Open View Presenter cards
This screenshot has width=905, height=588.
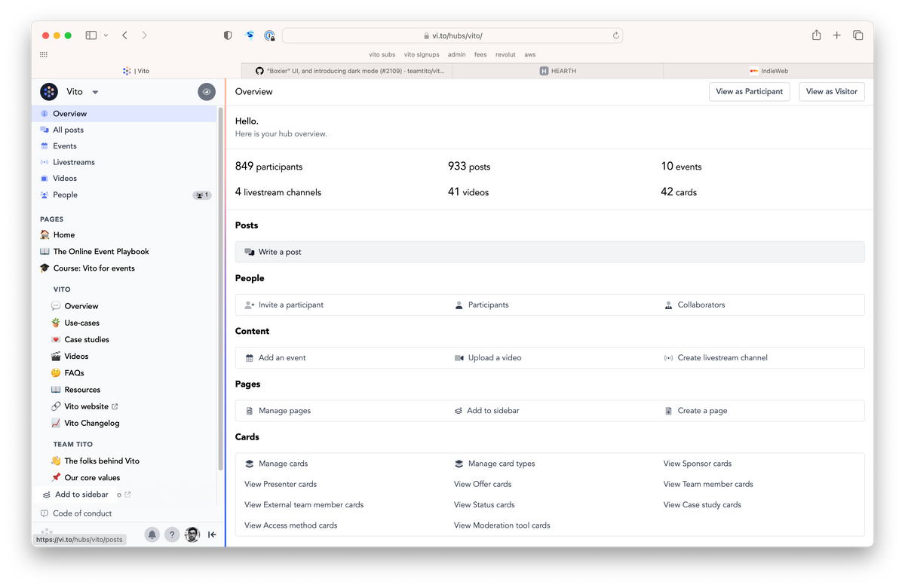tap(281, 484)
